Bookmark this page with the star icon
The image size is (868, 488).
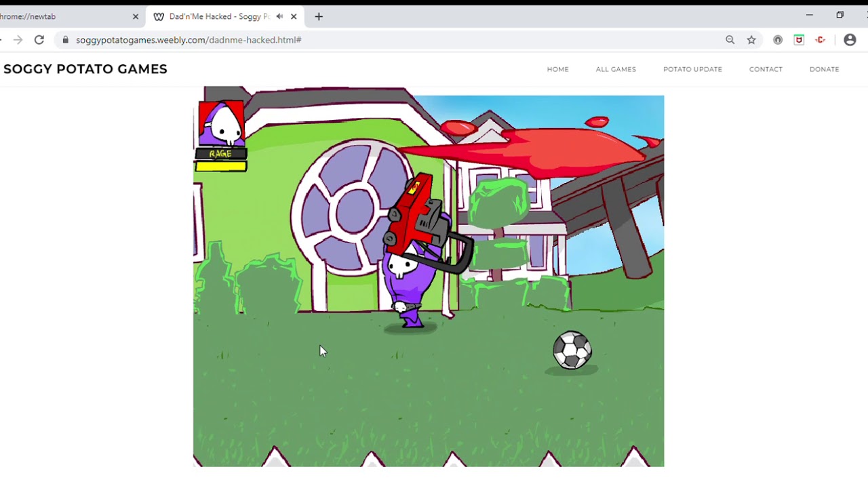pyautogui.click(x=751, y=40)
